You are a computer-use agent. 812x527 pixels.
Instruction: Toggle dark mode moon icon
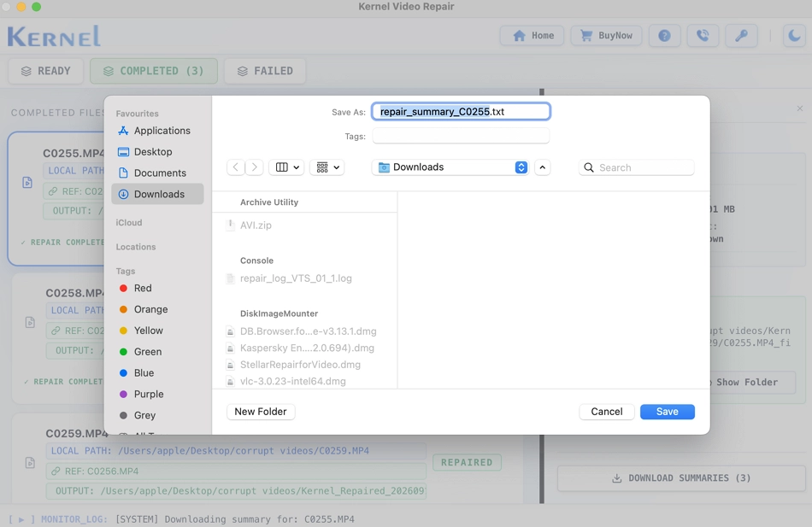click(794, 36)
